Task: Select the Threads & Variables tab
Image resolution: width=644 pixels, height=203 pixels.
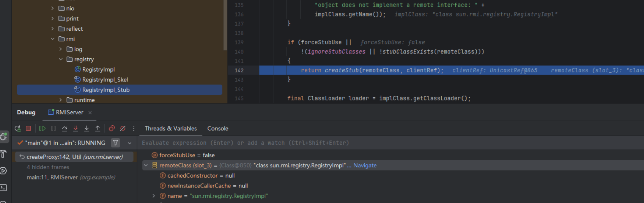Action: (170, 129)
